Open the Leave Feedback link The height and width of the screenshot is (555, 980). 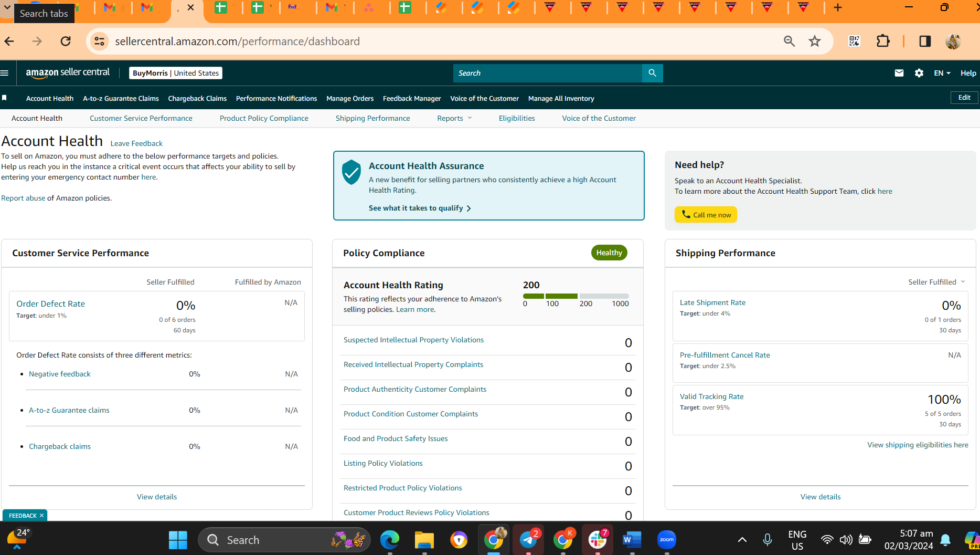click(x=136, y=143)
